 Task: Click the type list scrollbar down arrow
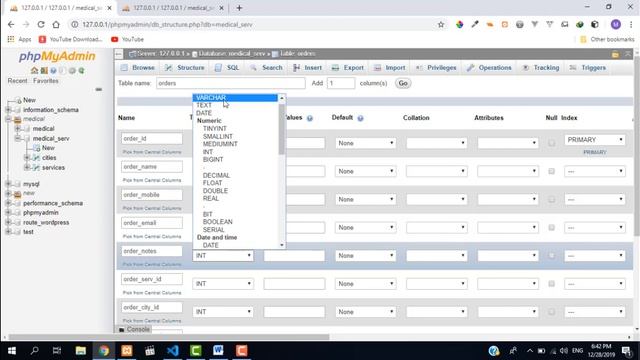[x=282, y=245]
